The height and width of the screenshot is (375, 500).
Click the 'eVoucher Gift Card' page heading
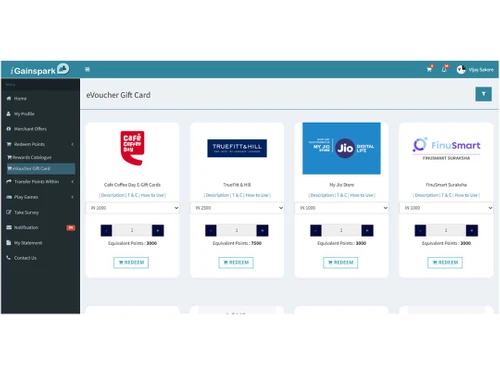tap(118, 95)
